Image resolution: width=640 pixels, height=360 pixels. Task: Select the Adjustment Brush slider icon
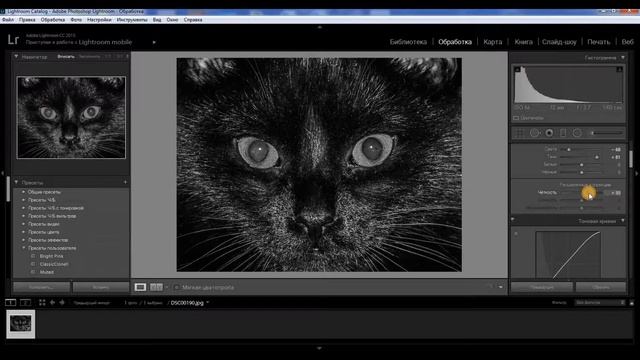tap(607, 133)
